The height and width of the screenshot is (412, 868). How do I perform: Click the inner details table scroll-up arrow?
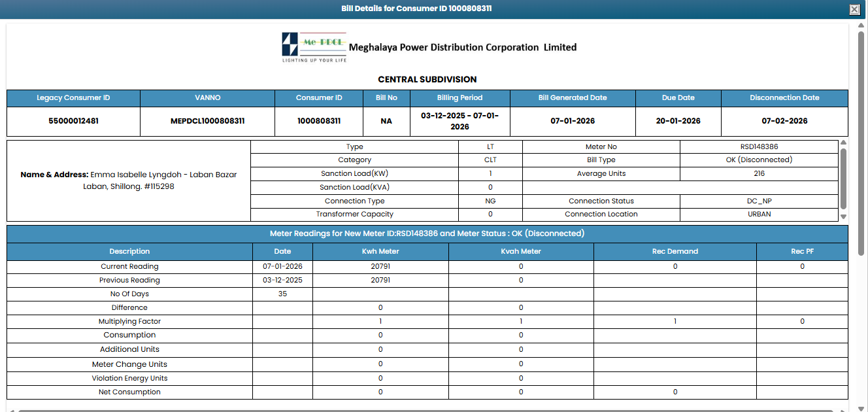[843, 143]
